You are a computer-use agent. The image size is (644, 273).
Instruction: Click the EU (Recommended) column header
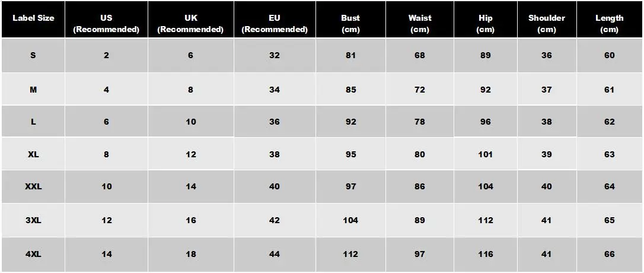[x=275, y=23]
